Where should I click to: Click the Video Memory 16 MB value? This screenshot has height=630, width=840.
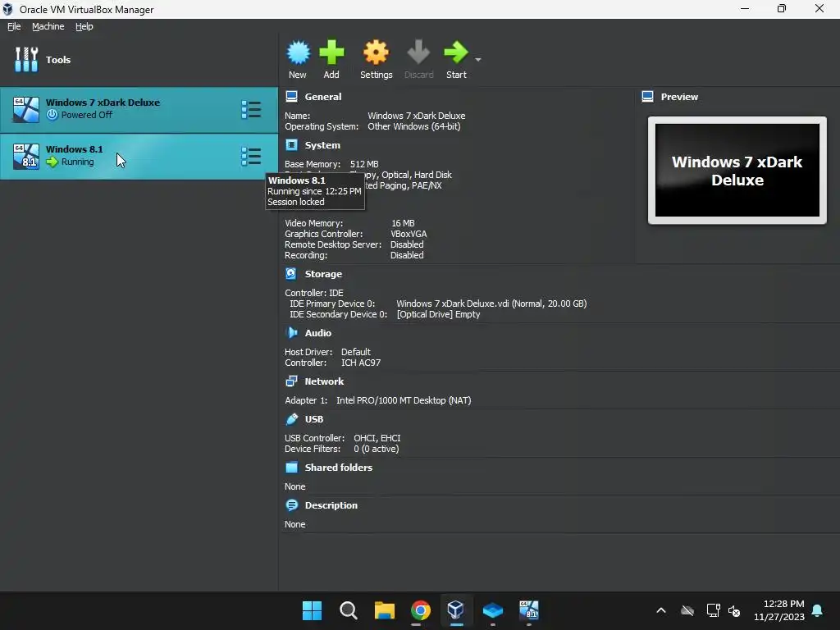tap(403, 223)
